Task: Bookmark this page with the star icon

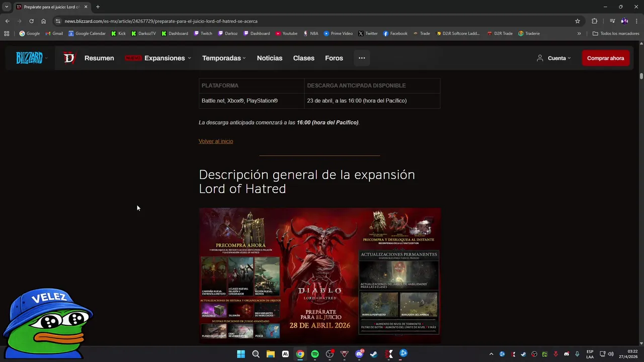Action: [578, 21]
